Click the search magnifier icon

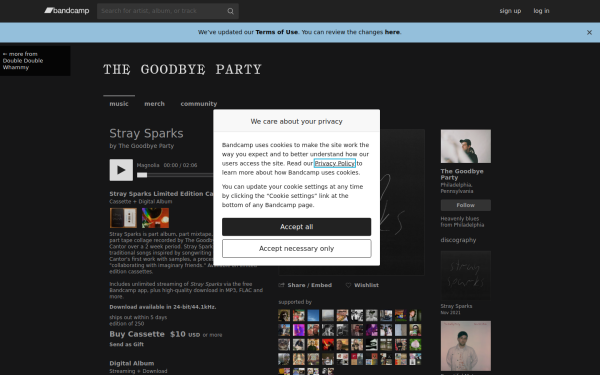coord(230,11)
